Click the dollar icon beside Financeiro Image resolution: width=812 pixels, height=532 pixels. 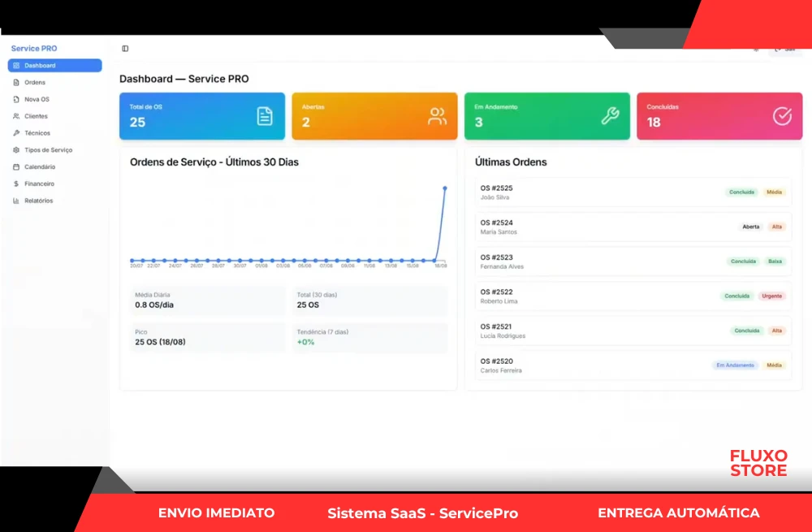[16, 184]
